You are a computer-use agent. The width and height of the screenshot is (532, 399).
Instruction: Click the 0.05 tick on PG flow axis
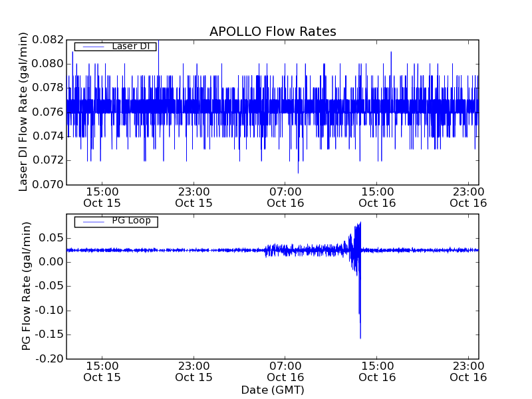(51, 238)
